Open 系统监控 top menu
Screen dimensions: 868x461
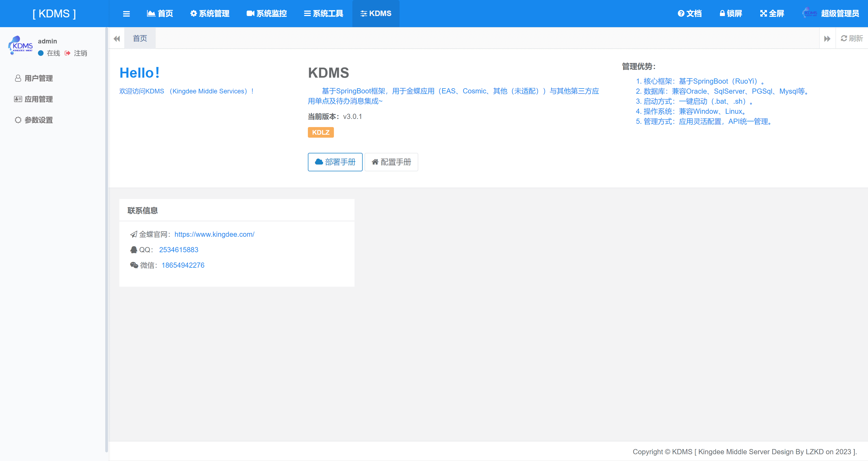coord(267,14)
